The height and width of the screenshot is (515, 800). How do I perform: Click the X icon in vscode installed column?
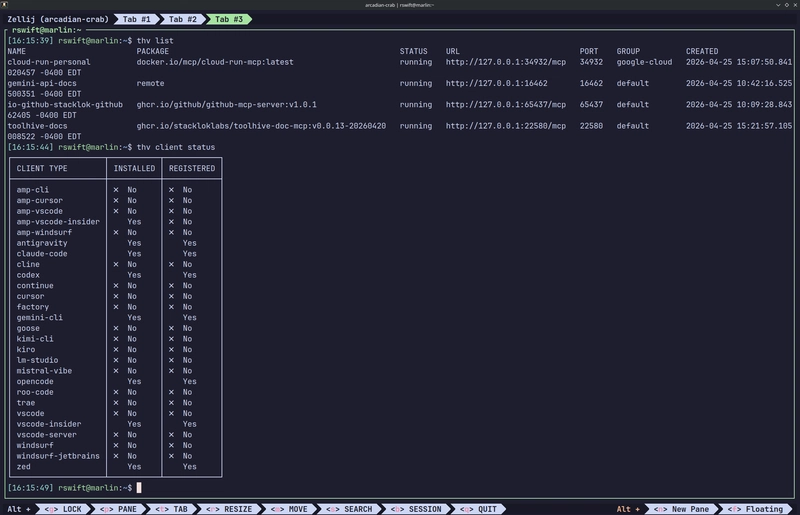coord(116,413)
